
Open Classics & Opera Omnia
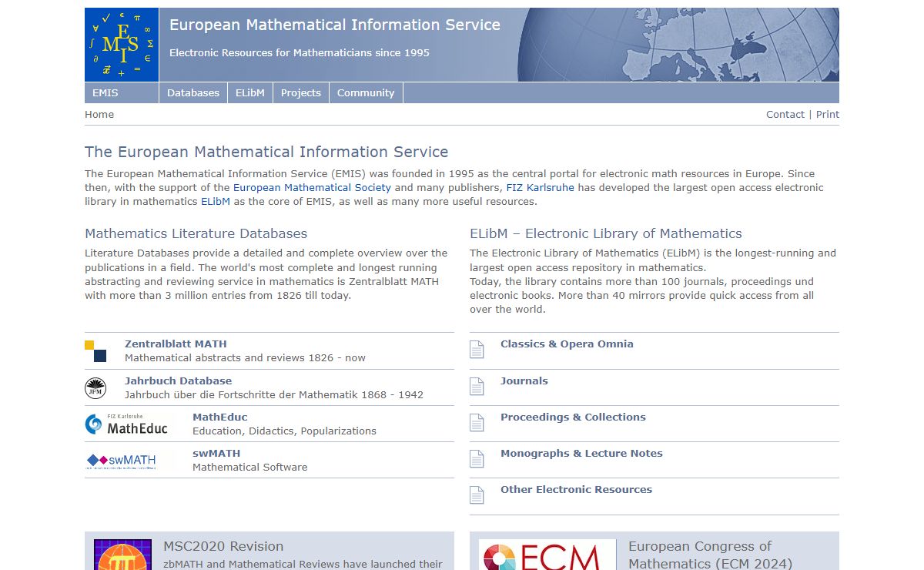(567, 344)
